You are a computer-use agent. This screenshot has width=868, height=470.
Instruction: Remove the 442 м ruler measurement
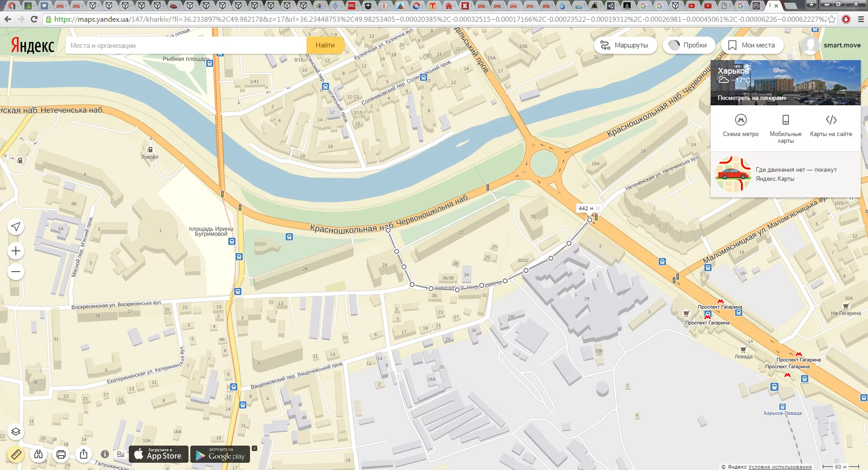pyautogui.click(x=598, y=208)
